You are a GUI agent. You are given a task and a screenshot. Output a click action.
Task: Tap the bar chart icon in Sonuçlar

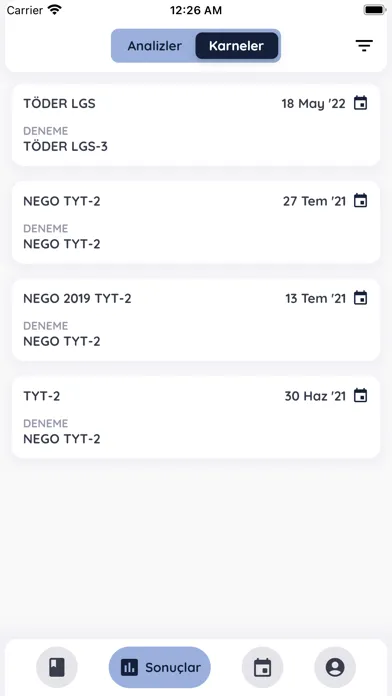coord(129,667)
